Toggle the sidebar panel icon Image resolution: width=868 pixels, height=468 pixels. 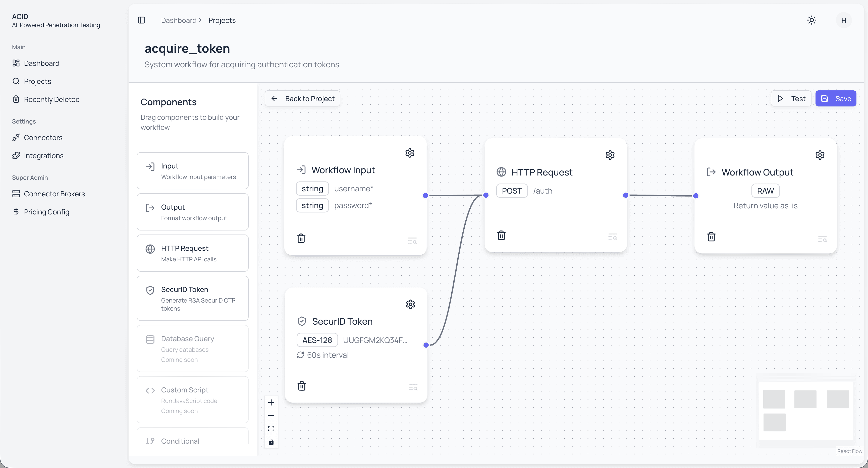pyautogui.click(x=141, y=20)
